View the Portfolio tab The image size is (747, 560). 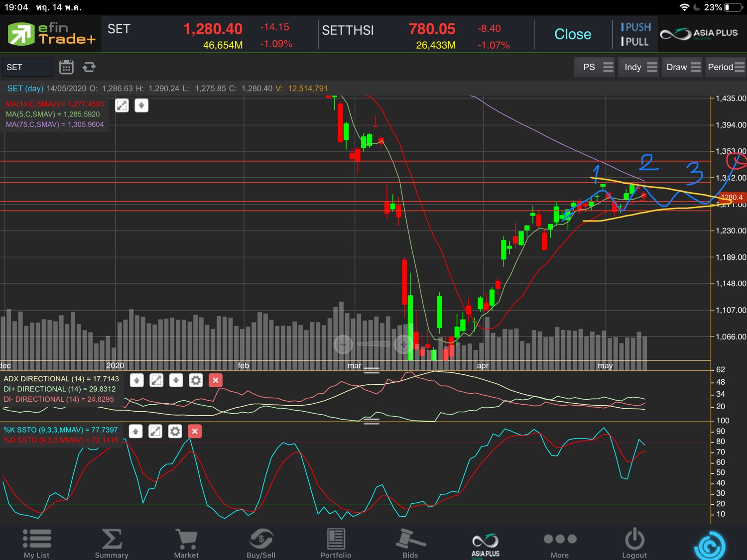[336, 543]
